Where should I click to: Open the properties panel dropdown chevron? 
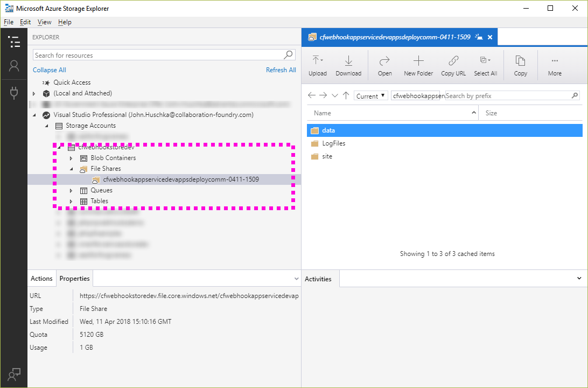coord(296,279)
